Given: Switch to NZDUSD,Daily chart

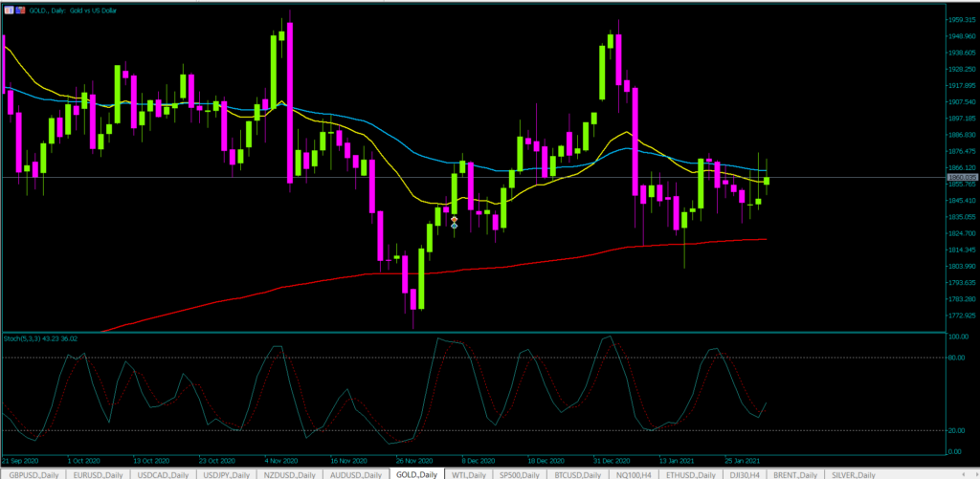Looking at the screenshot, I should [x=293, y=474].
